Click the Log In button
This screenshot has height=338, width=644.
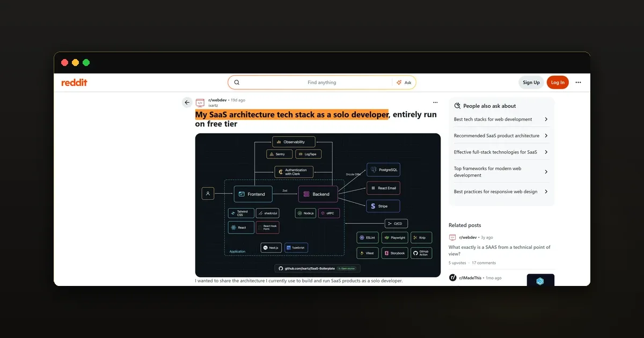(558, 82)
